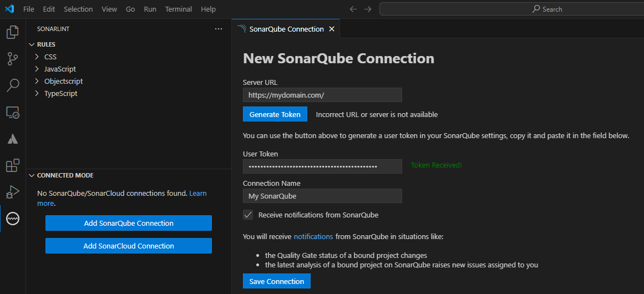Open Remote Explorer in activity bar
This screenshot has width=644, height=294.
(13, 113)
